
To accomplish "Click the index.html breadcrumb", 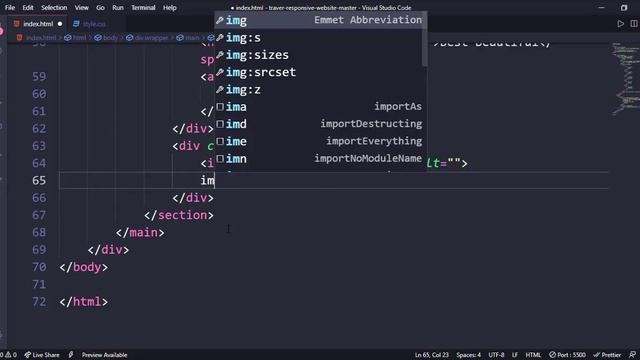I will (x=41, y=38).
